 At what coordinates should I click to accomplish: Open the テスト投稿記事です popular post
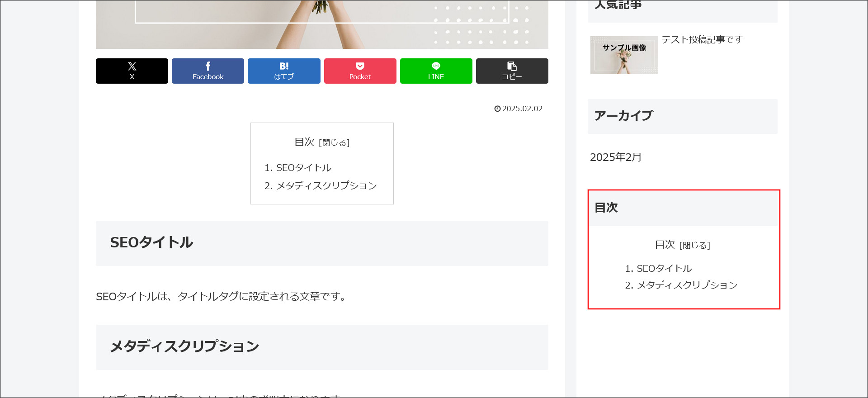point(702,40)
